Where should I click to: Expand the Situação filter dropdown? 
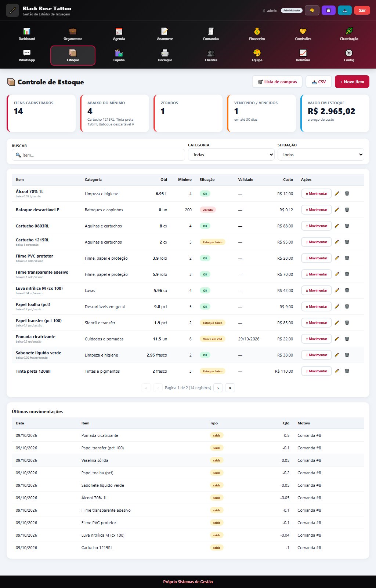point(321,154)
